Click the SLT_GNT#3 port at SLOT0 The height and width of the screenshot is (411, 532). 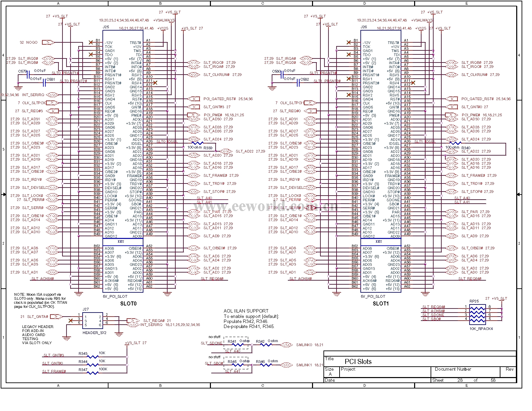point(194,107)
